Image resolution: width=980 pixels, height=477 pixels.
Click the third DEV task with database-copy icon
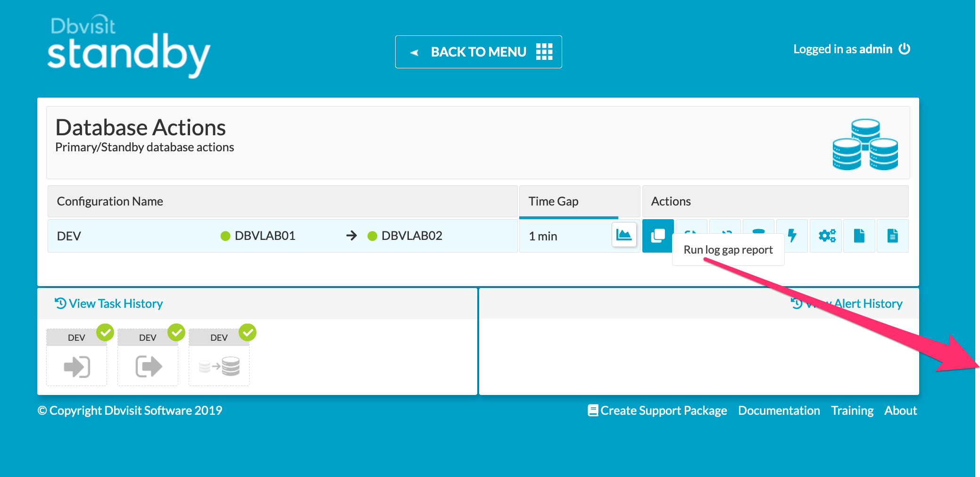tap(219, 358)
